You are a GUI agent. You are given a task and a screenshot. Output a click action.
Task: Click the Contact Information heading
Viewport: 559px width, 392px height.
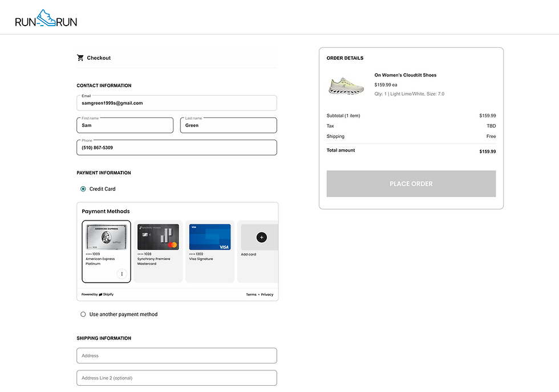click(104, 85)
